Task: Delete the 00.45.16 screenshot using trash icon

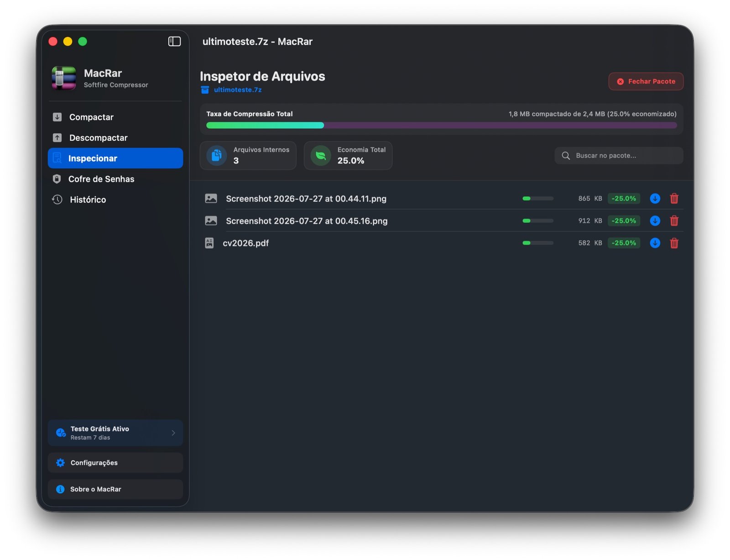Action: [x=674, y=221]
